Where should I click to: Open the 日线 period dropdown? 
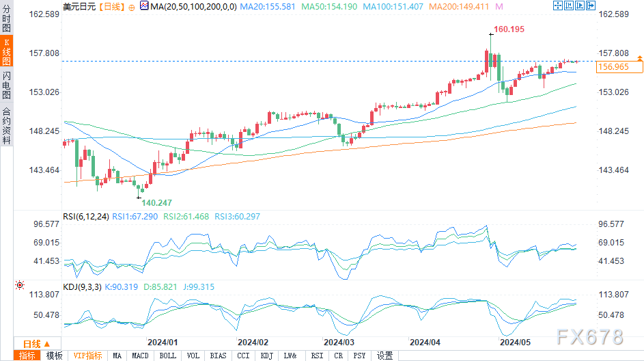coord(37,344)
